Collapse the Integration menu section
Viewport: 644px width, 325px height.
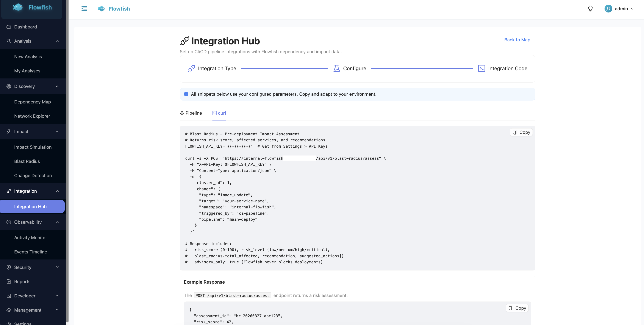tap(57, 191)
